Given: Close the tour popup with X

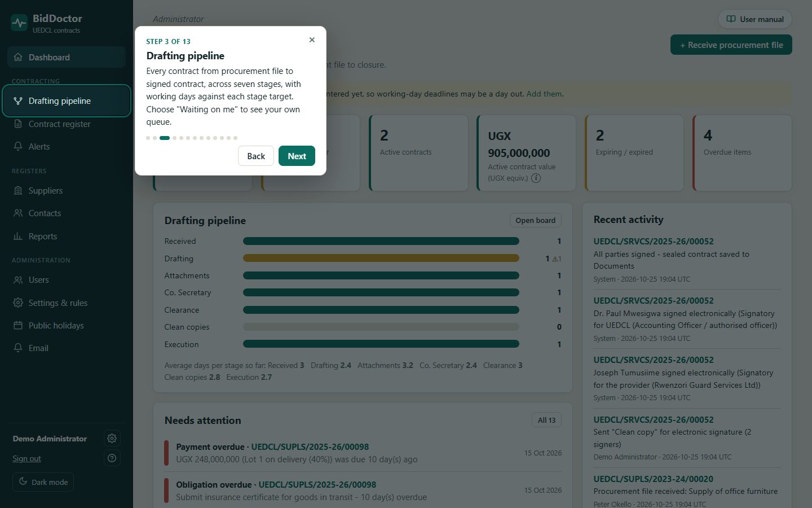Looking at the screenshot, I should [312, 40].
